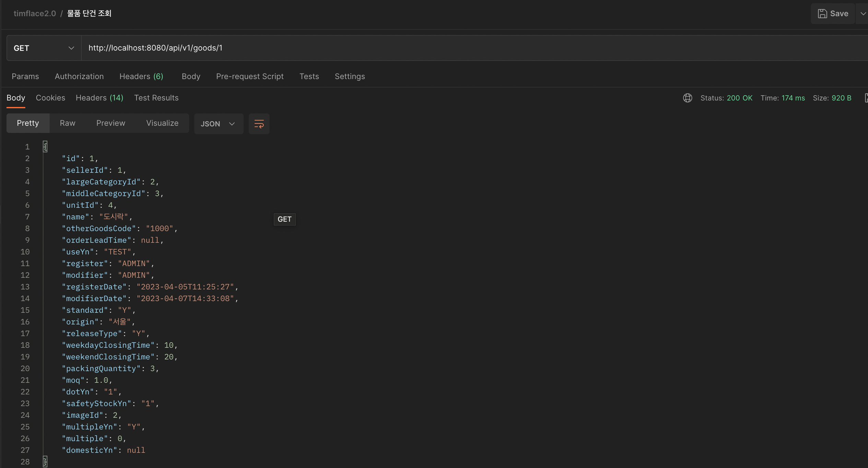Open the Save options arrow
Viewport: 868px width, 468px height.
(x=863, y=14)
